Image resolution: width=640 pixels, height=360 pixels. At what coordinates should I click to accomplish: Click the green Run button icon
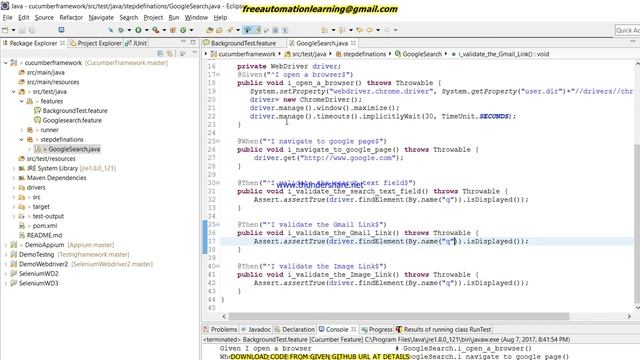click(138, 30)
